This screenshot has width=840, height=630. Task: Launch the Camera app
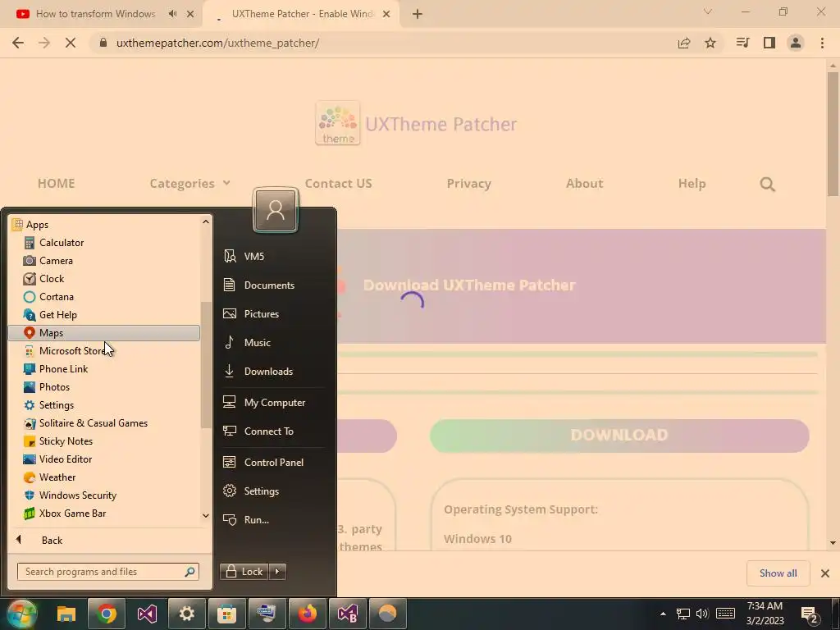tap(104, 261)
